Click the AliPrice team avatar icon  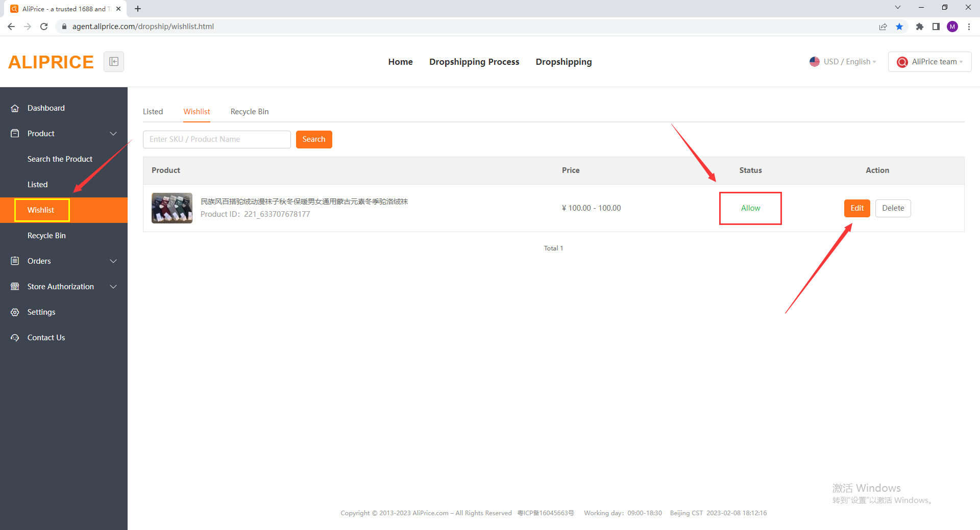click(x=902, y=62)
